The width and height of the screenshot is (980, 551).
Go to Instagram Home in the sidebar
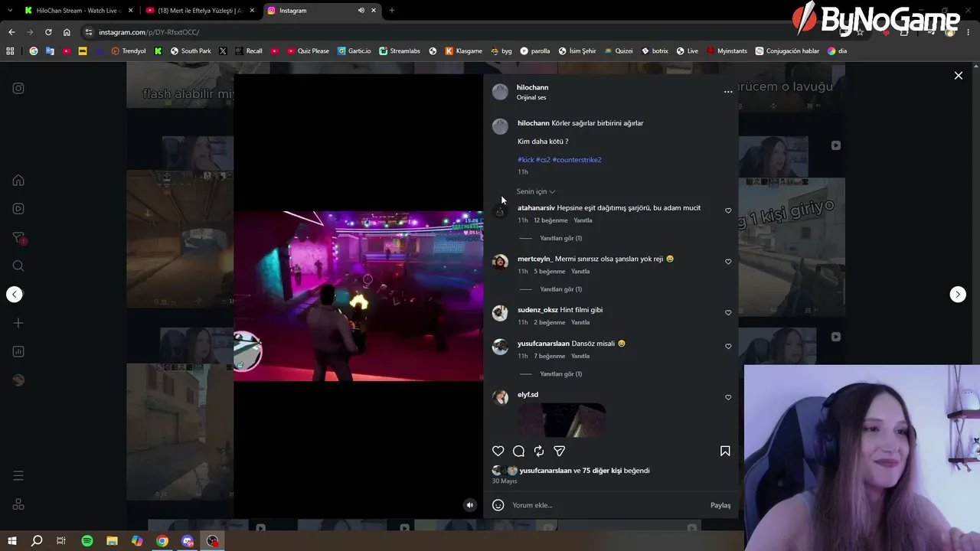18,181
